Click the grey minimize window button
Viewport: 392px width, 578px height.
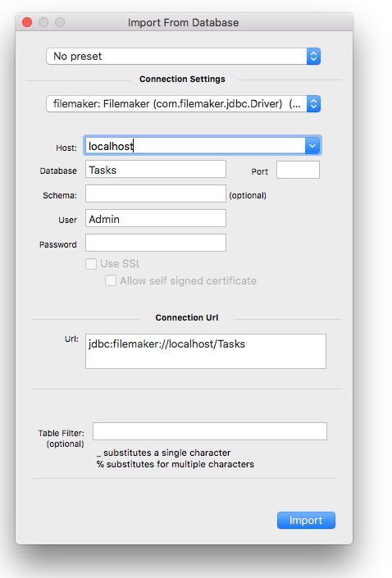coord(43,22)
